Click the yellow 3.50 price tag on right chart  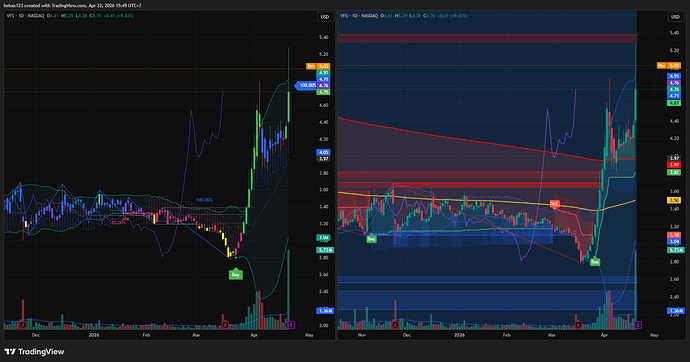[x=674, y=200]
